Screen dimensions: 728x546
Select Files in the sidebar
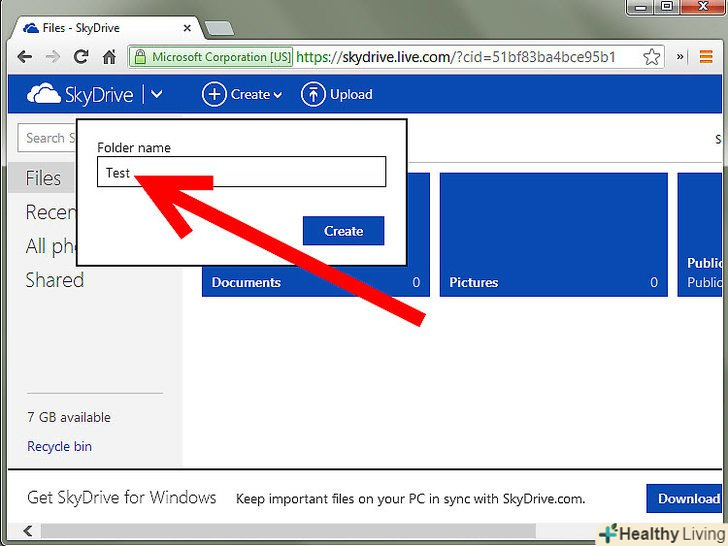41,178
